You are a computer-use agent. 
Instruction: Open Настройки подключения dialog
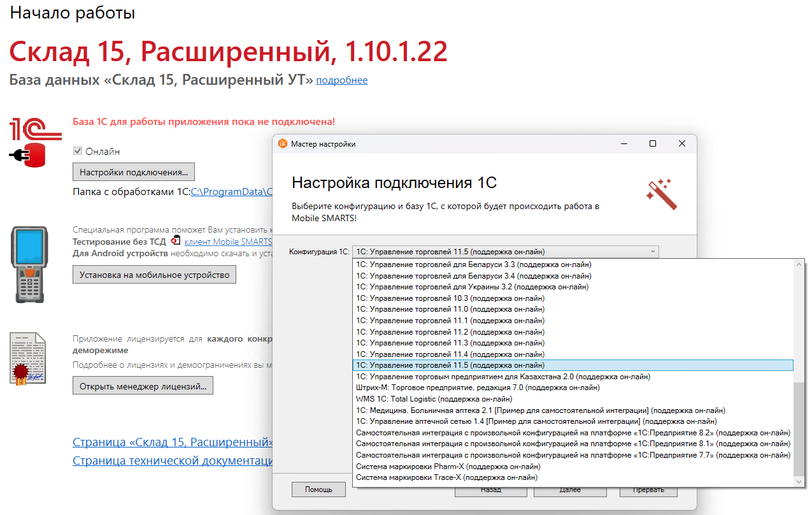(x=134, y=171)
